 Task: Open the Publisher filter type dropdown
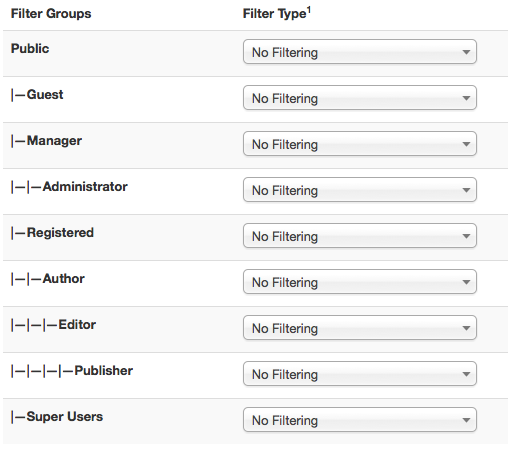[360, 374]
